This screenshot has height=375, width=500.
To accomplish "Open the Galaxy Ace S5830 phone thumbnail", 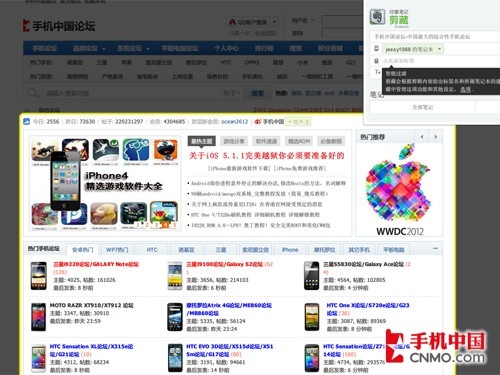I will pyautogui.click(x=311, y=276).
